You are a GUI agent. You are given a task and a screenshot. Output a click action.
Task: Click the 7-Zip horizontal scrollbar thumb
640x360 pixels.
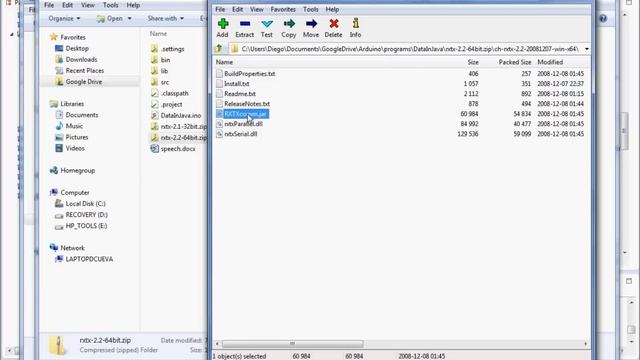point(292,344)
